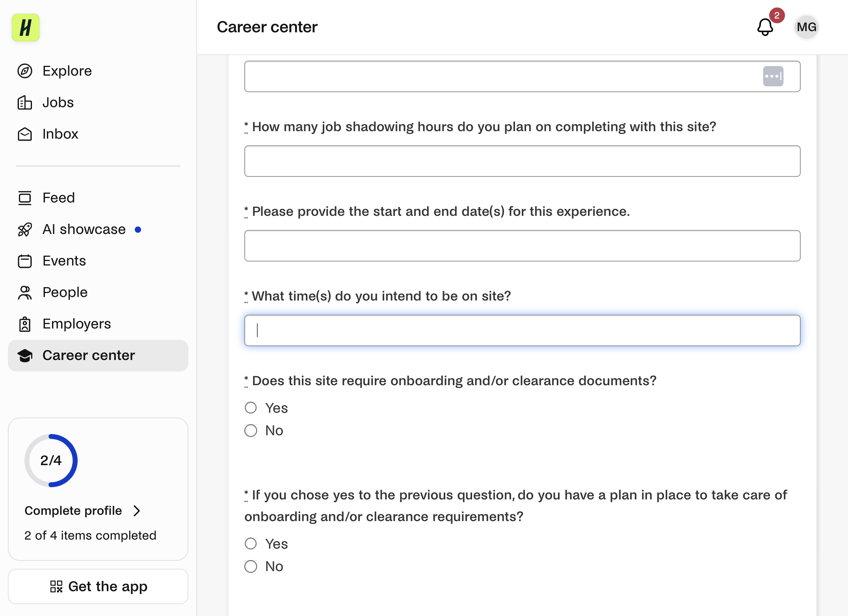Click the 2/4 profile progress ring

pyautogui.click(x=51, y=460)
